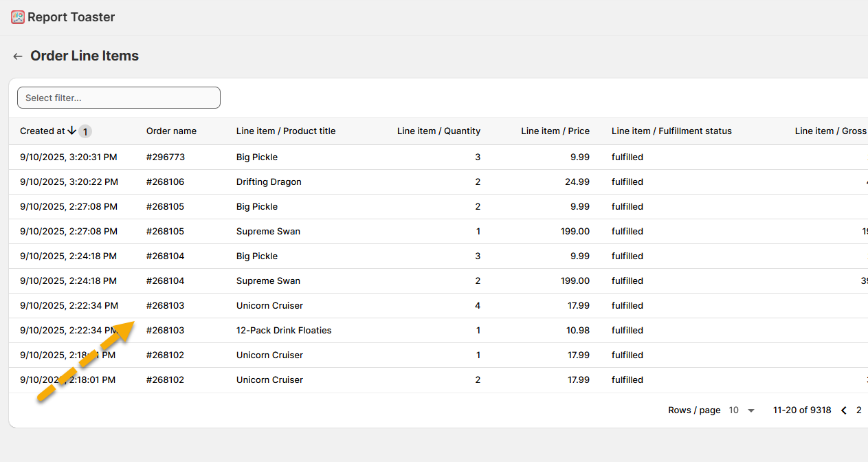This screenshot has height=462, width=868.
Task: Go back using the left arrow icon
Action: (x=18, y=56)
